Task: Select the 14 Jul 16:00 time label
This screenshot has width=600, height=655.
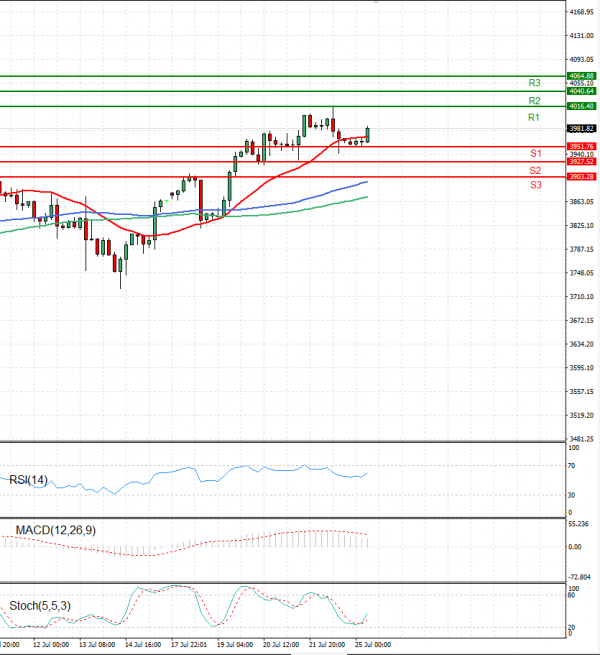Action: [143, 645]
